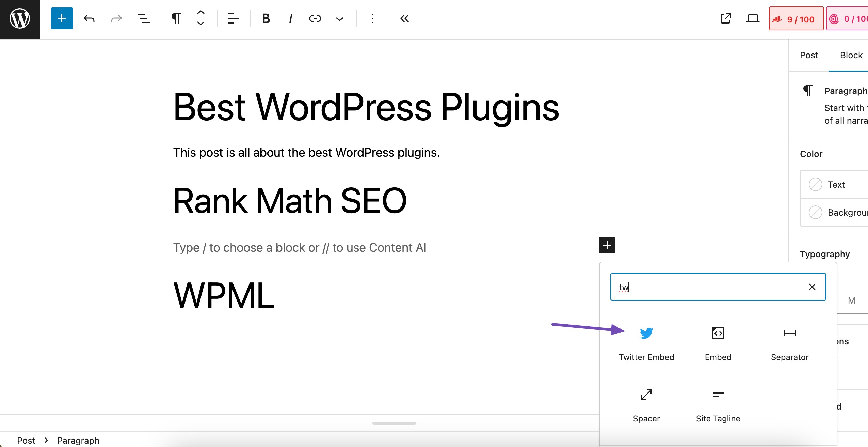Click the intro paragraph about best WordPress plugins
The width and height of the screenshot is (868, 447).
306,152
